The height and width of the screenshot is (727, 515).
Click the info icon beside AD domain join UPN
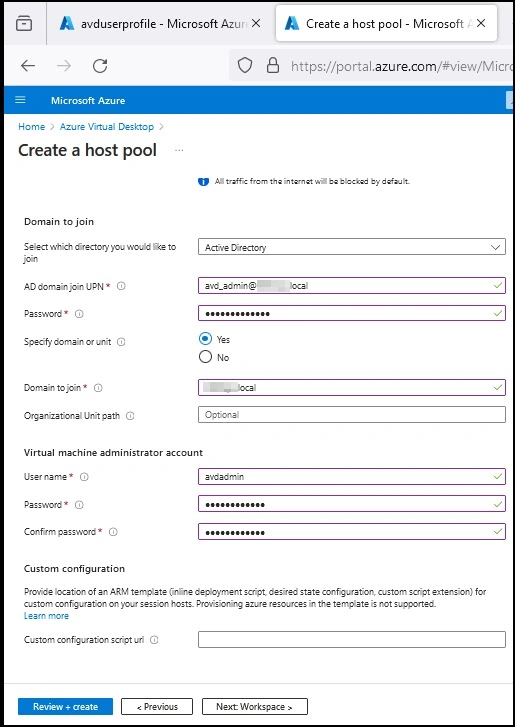[121, 286]
